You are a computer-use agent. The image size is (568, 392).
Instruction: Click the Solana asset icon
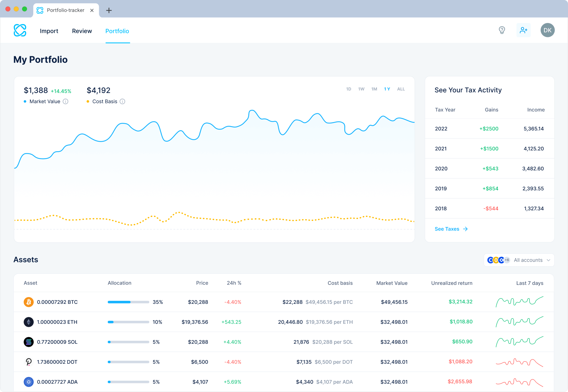29,342
